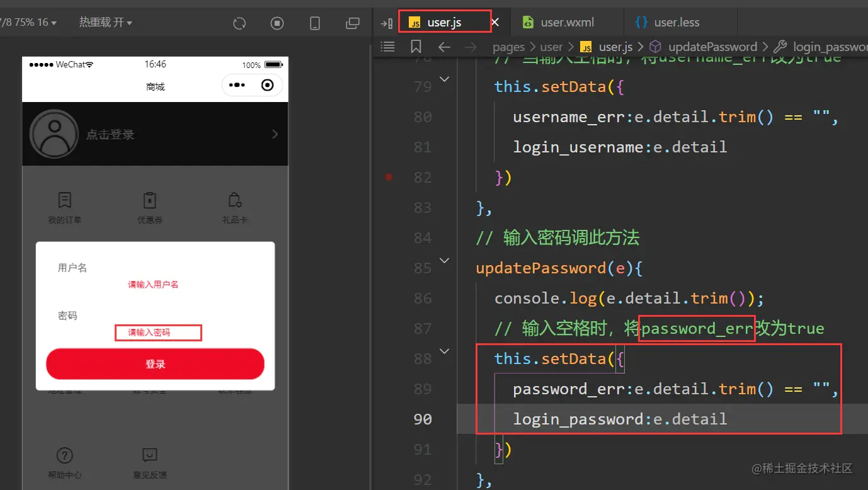Toggle the sidebar collapse icon beside user.js tab
The width and height of the screenshot is (868, 490).
click(x=386, y=23)
